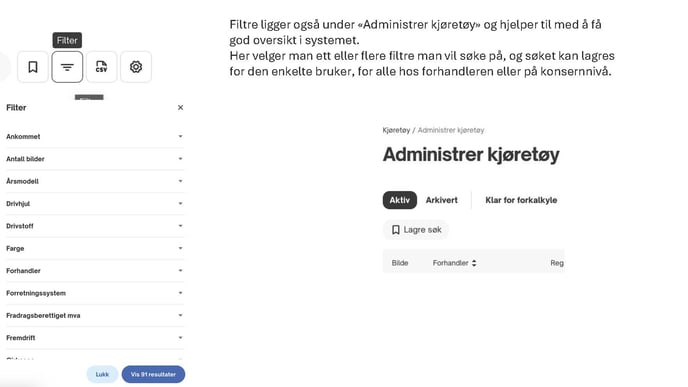Click the Administrer kjøretøy page heading

click(x=471, y=154)
